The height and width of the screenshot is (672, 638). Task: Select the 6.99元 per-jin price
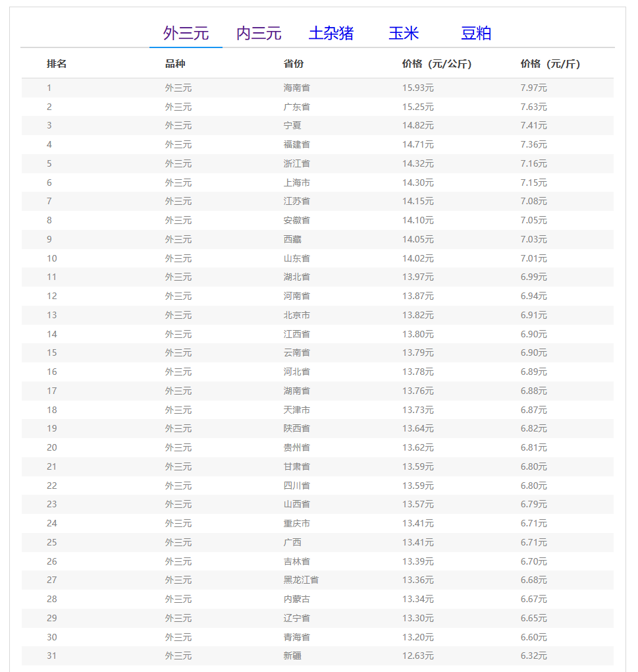click(x=534, y=277)
